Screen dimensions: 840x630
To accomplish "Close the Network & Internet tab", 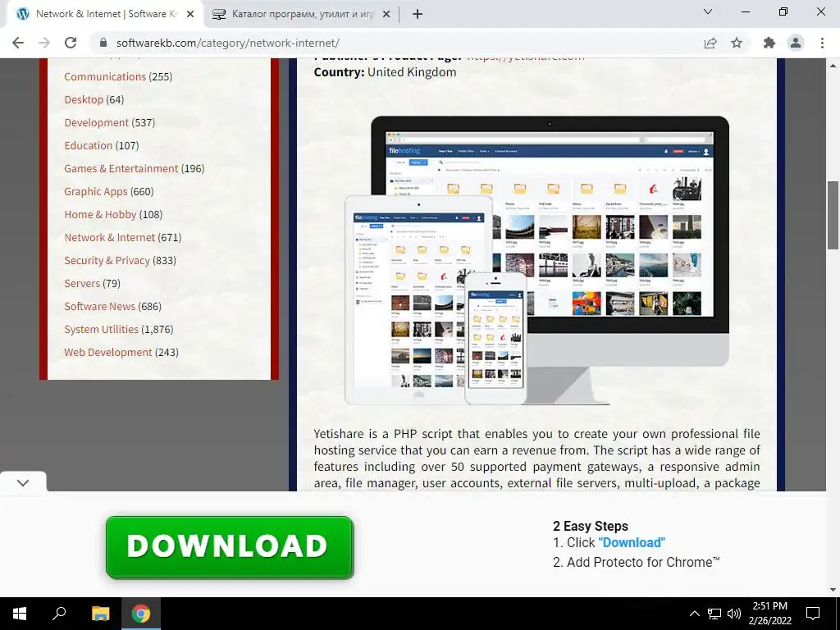I will [190, 15].
